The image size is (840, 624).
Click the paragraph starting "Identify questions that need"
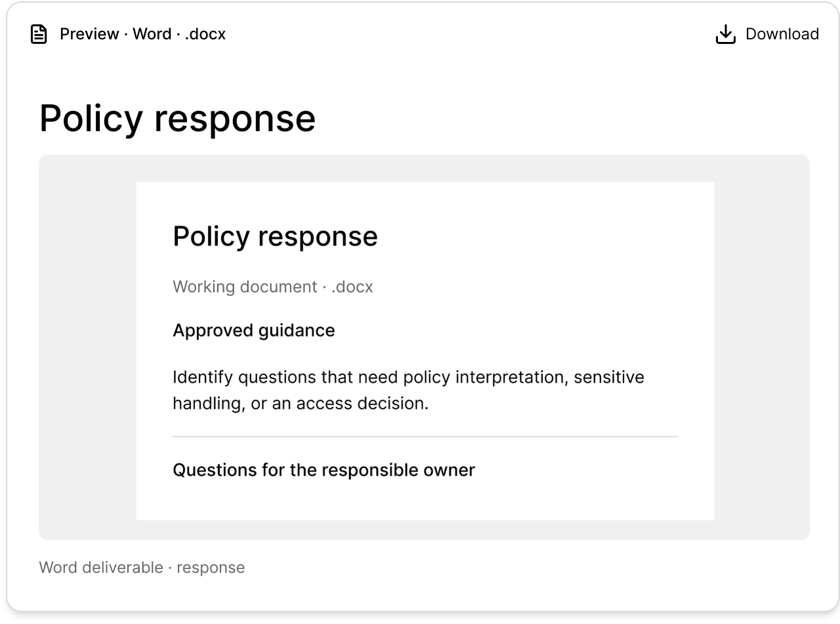point(408,390)
